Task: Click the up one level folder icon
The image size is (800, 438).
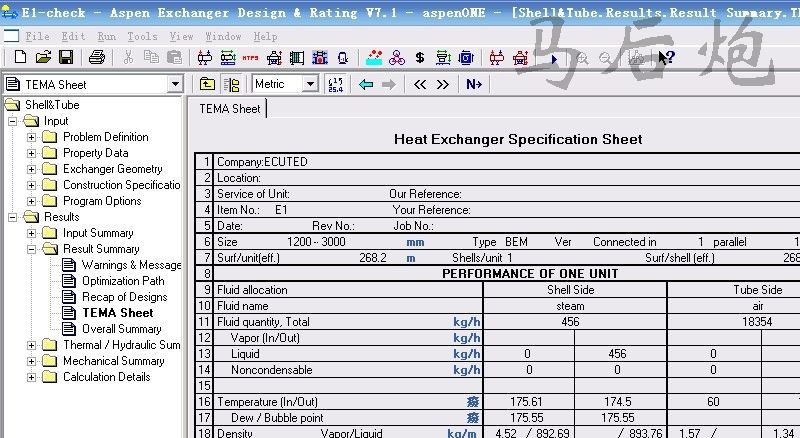Action: click(207, 85)
